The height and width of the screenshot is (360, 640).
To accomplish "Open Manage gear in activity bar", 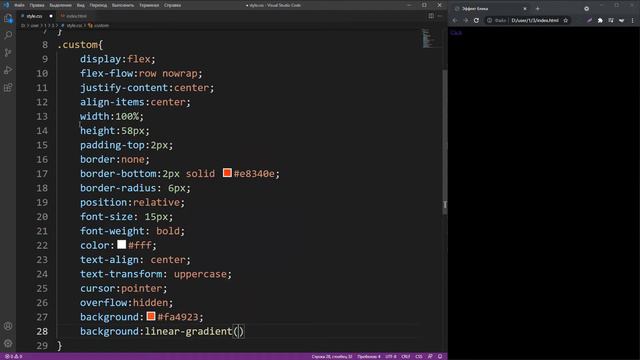I will (8, 343).
